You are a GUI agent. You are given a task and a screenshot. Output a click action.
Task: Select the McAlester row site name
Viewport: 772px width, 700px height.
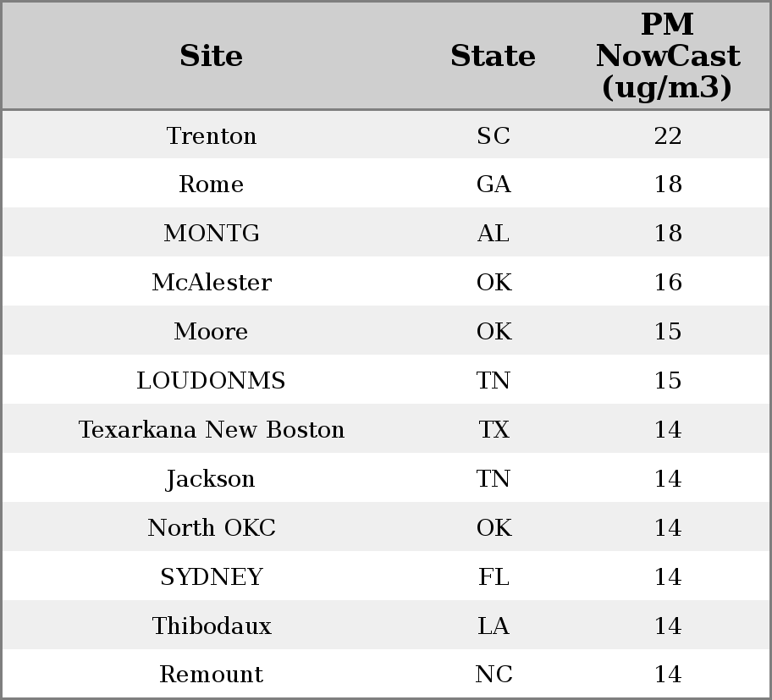(212, 282)
